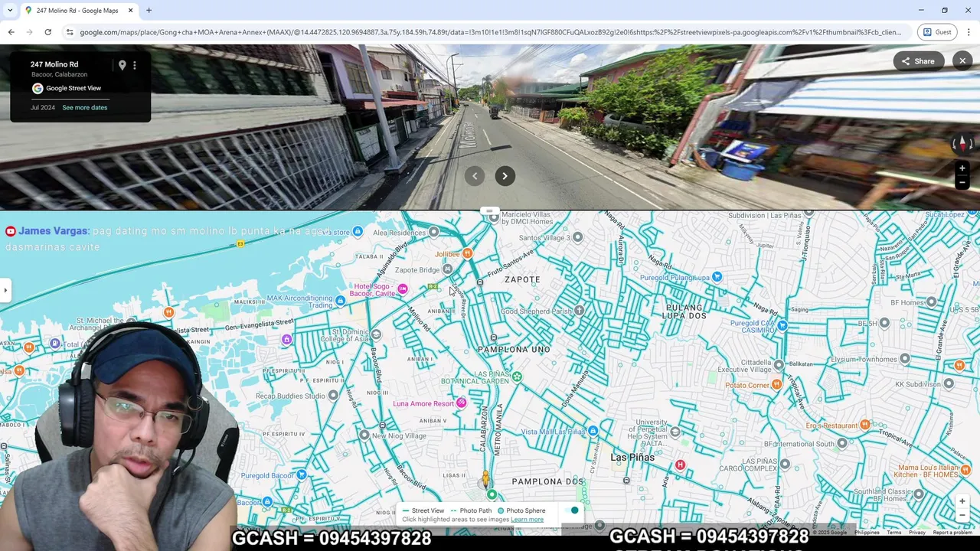Click the Learn more link
Screen dimensions: 980x551
(527, 520)
